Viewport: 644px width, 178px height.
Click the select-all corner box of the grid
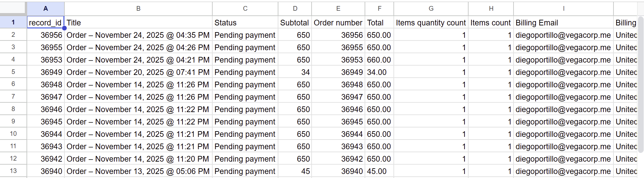click(x=13, y=8)
